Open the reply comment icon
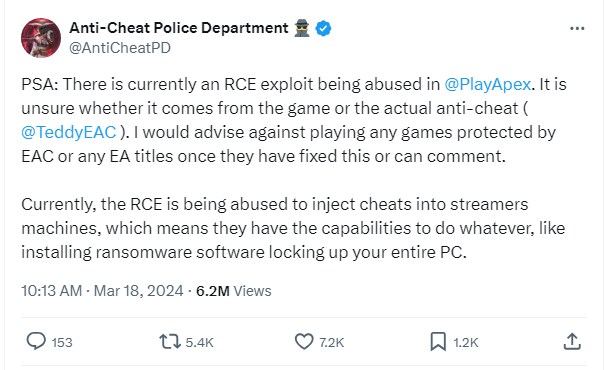 pyautogui.click(x=36, y=341)
